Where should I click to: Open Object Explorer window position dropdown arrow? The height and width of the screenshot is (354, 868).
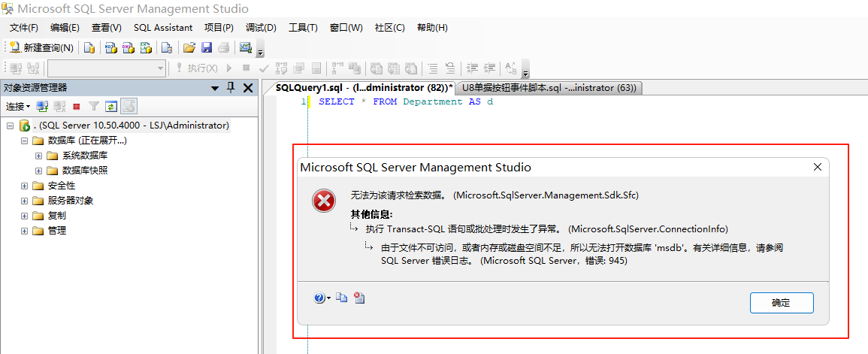pyautogui.click(x=215, y=88)
